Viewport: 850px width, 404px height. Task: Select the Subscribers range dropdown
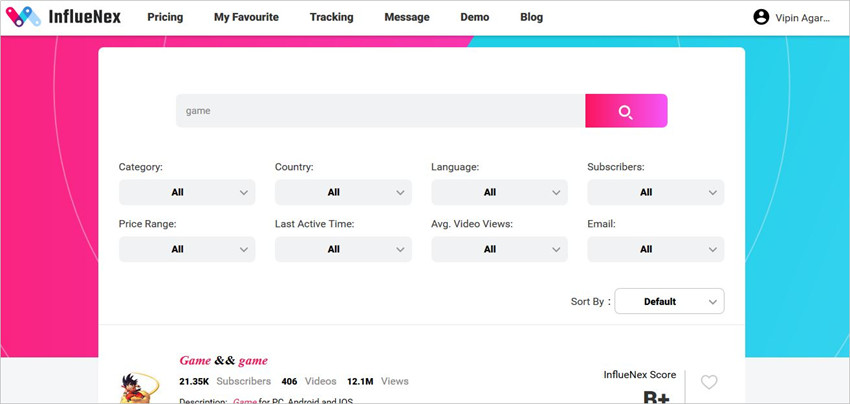pos(655,193)
